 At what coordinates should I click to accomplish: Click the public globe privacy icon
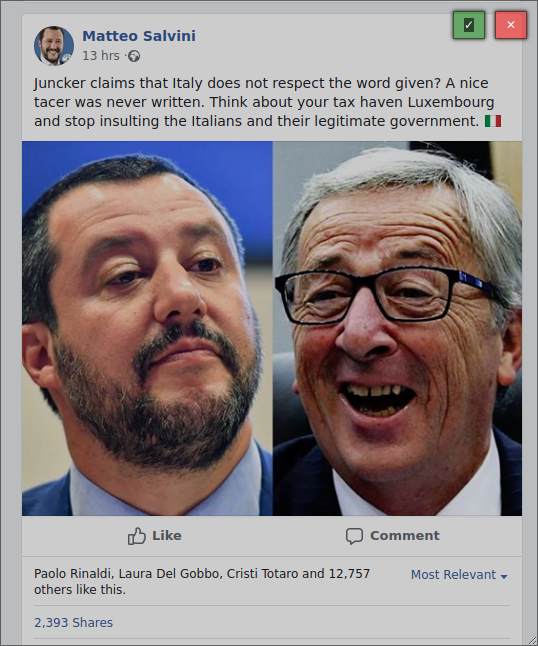tap(134, 56)
